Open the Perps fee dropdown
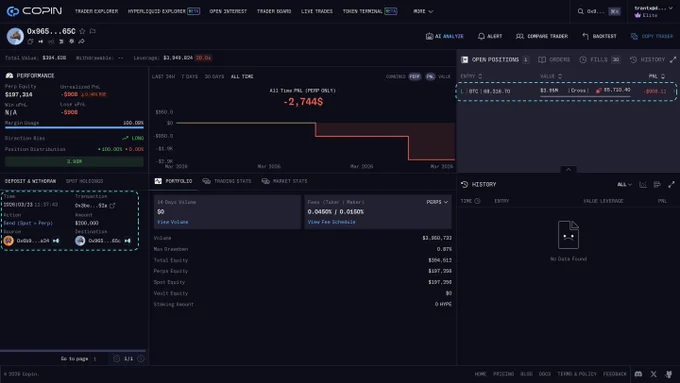680x383 pixels. pos(437,202)
